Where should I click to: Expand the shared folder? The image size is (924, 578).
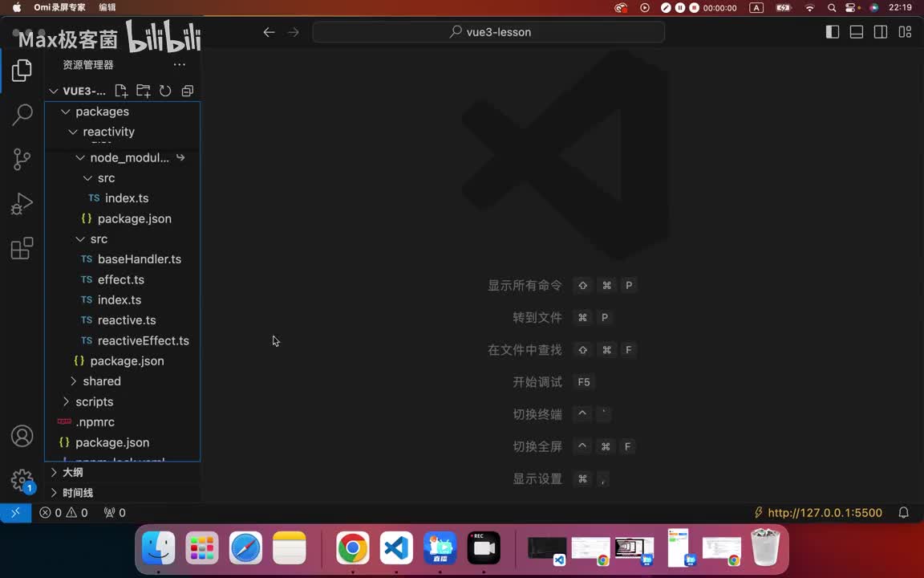coord(123,381)
